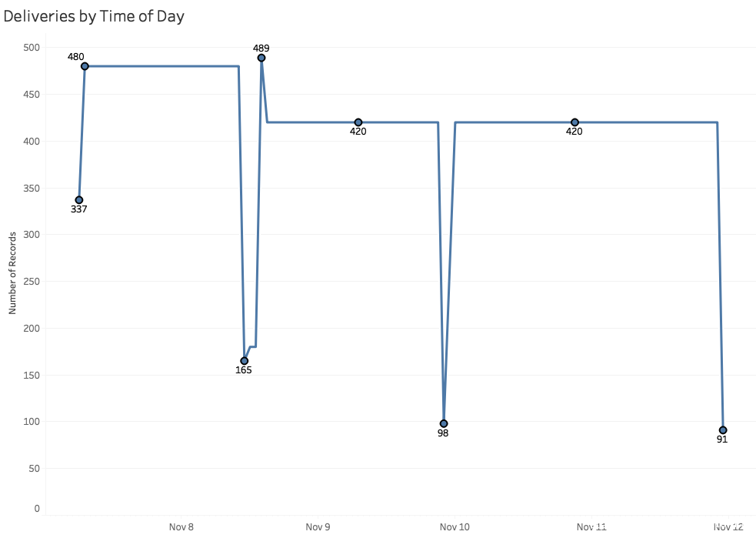756x538 pixels.
Task: Click the Nov 11 date axis label
Action: 591,527
